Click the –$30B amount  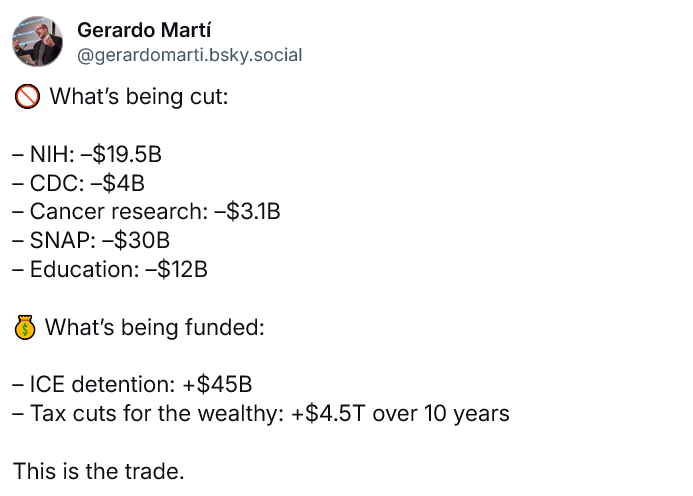[x=136, y=241]
